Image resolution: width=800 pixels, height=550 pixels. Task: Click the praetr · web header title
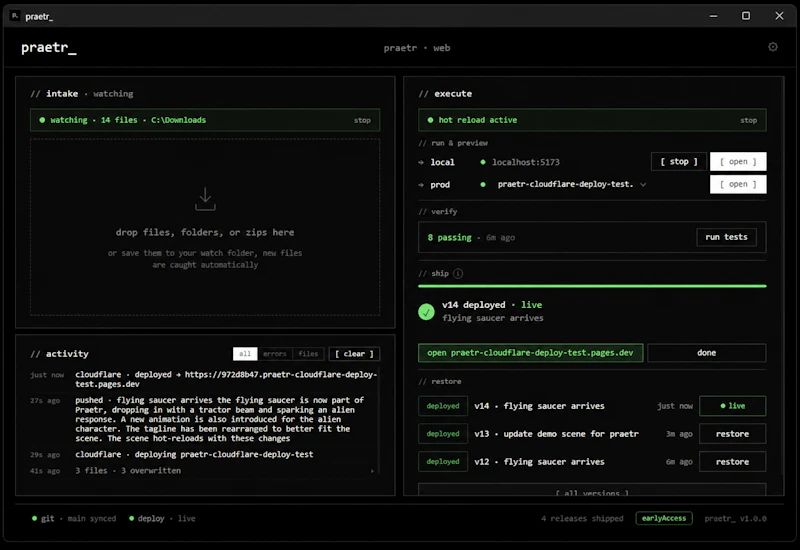click(417, 48)
